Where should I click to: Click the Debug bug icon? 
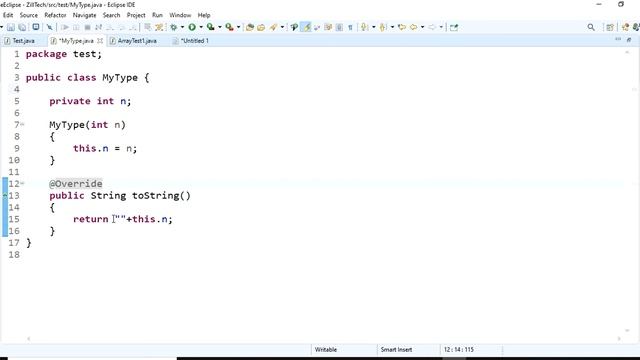[x=174, y=27]
